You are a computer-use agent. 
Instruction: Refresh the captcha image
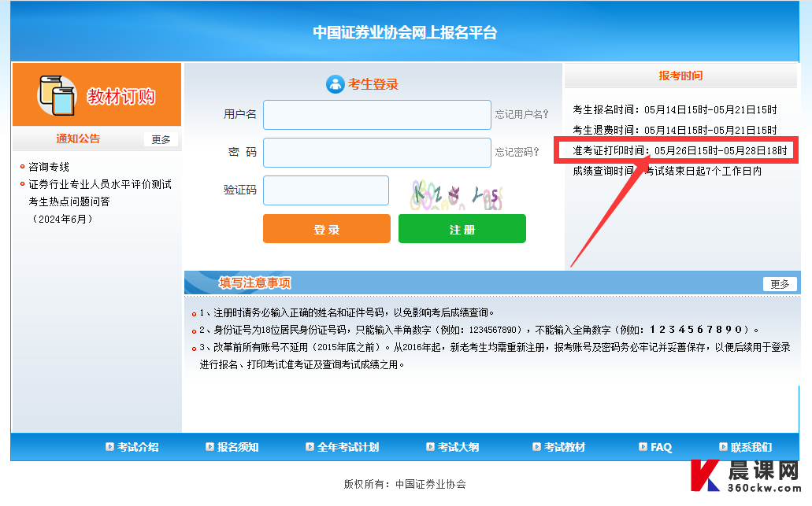(x=456, y=194)
